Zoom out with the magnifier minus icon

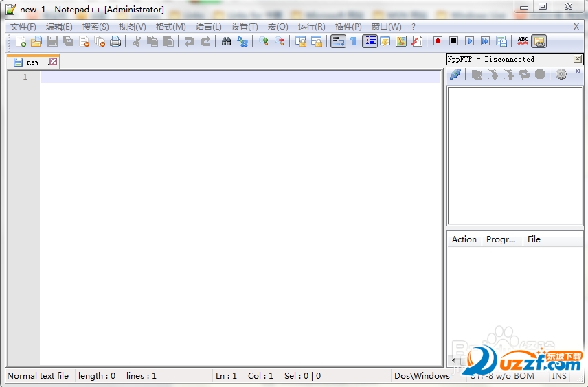pos(280,41)
